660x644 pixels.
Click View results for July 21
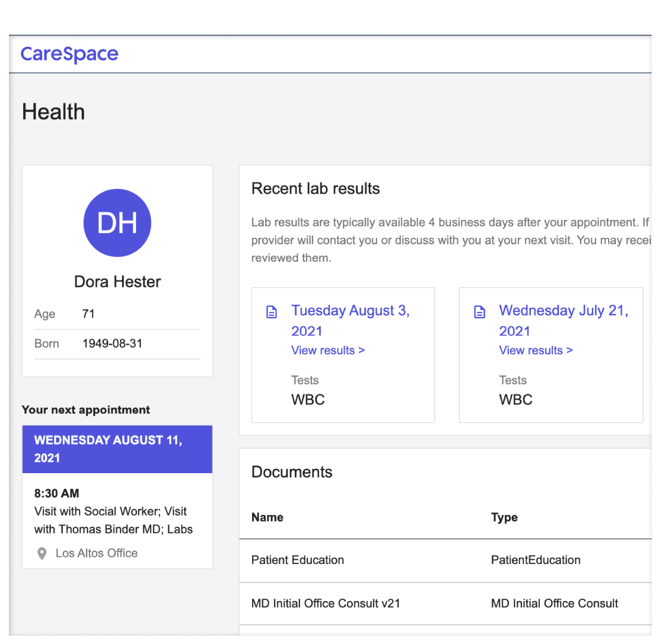536,351
